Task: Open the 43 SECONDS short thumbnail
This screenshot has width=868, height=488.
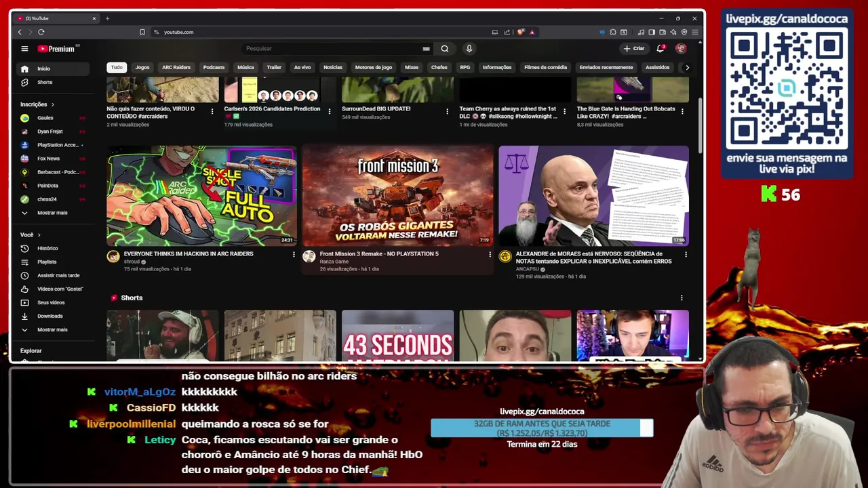Action: [397, 335]
